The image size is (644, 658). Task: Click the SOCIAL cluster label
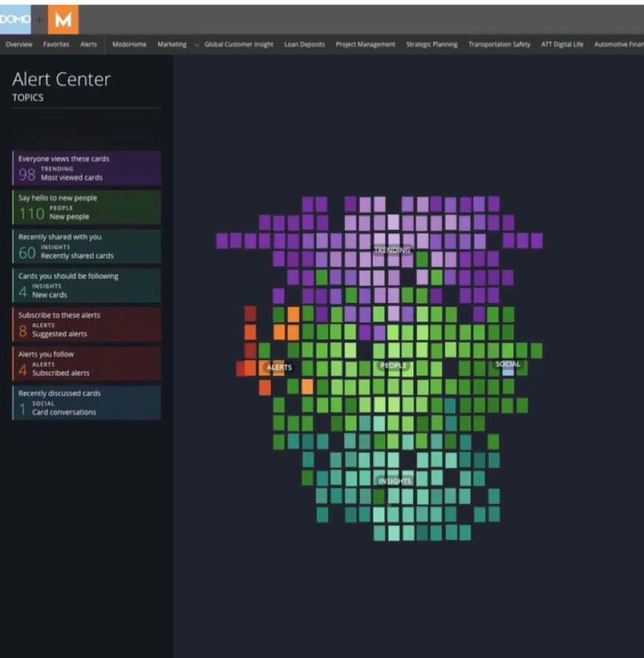pos(508,364)
